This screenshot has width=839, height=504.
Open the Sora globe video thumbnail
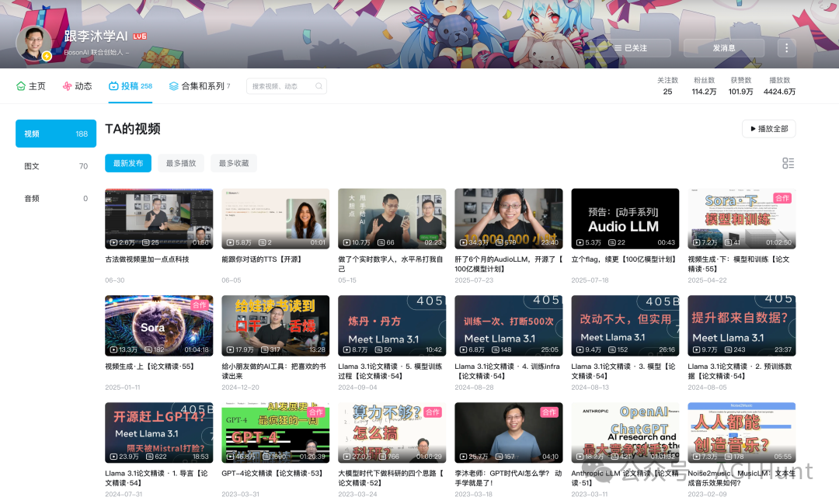[159, 325]
